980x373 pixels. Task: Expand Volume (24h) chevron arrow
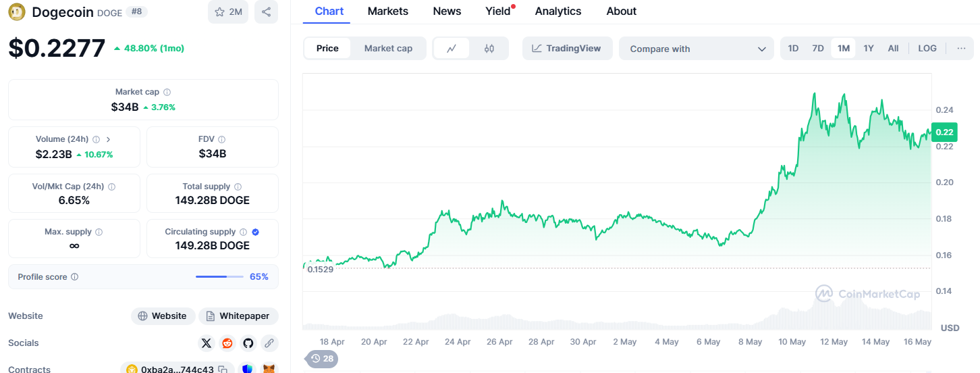click(x=109, y=139)
